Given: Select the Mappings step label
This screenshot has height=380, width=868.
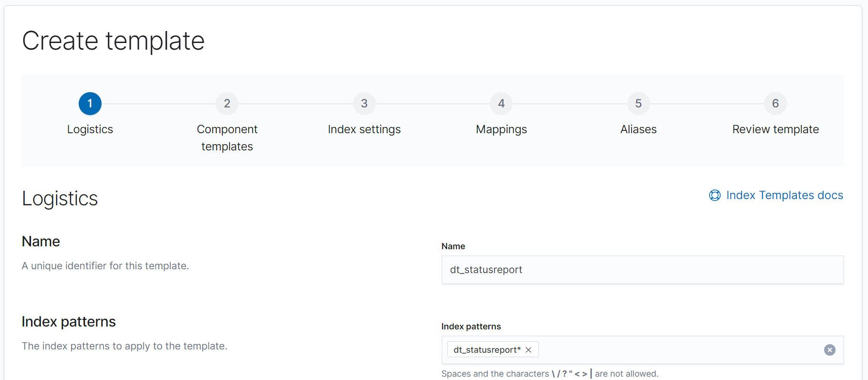Looking at the screenshot, I should coord(501,129).
